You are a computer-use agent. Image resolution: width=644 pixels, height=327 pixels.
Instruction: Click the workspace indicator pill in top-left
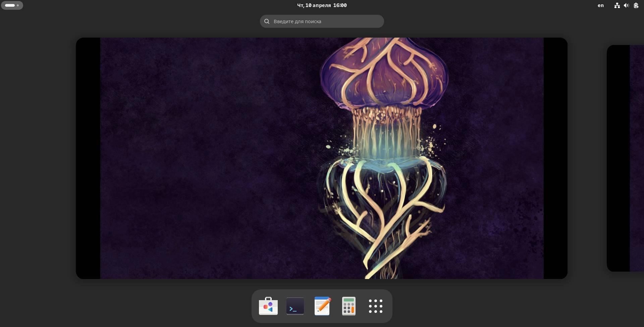pos(12,5)
